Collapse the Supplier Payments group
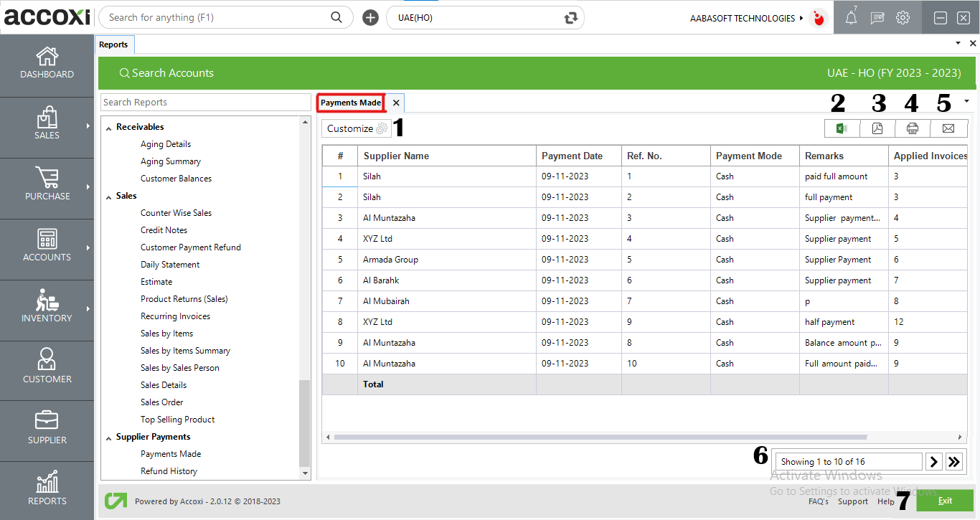Screen dimensions: 980x520 [x=109, y=438]
